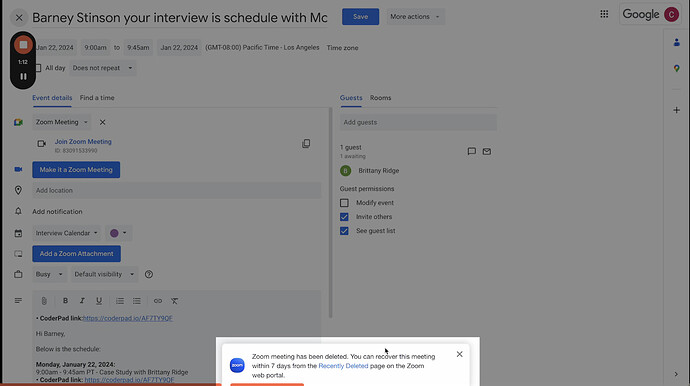
Task: Open the Google apps grid
Action: point(604,15)
